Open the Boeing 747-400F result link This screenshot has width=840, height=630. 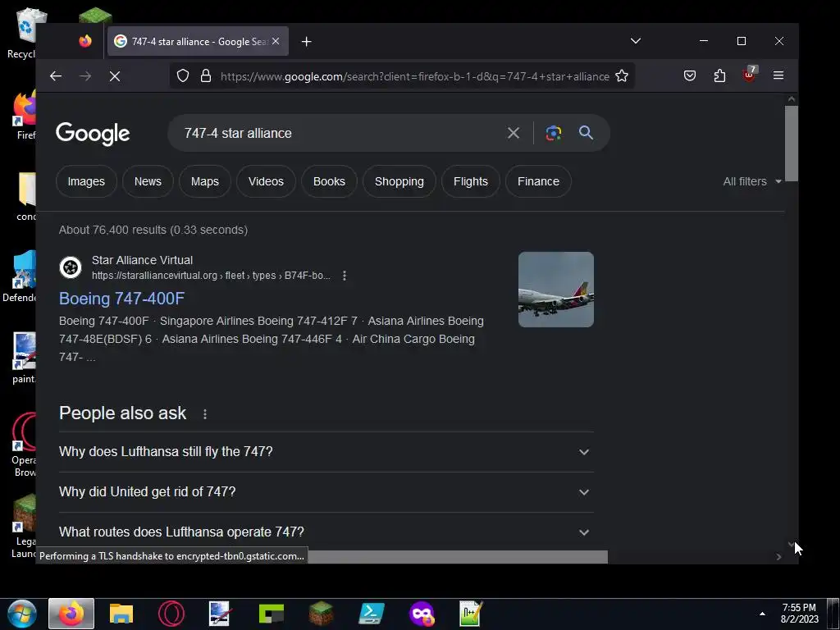tap(121, 299)
